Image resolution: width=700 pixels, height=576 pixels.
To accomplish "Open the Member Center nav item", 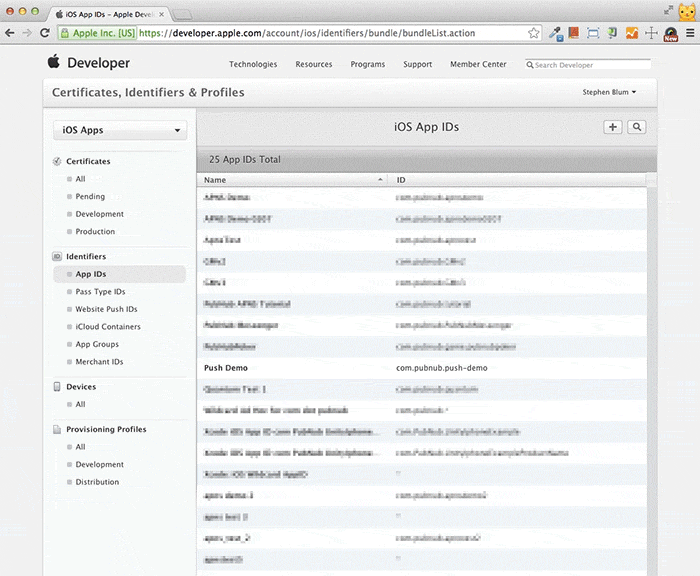I will [478, 65].
